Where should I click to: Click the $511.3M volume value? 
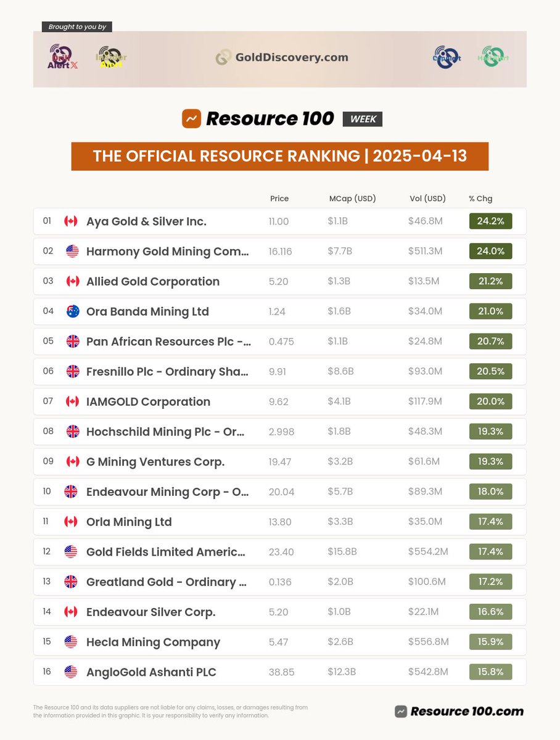[x=427, y=252]
